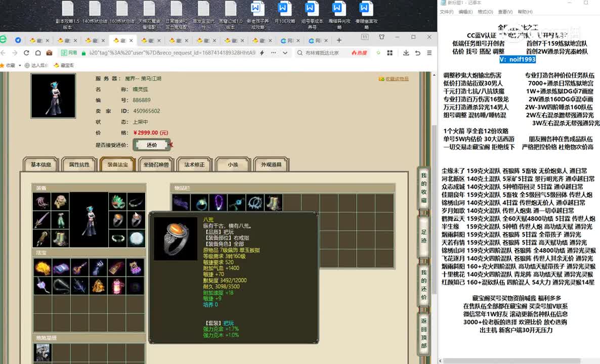Click the shirt skin icon in title bar

[381, 37]
